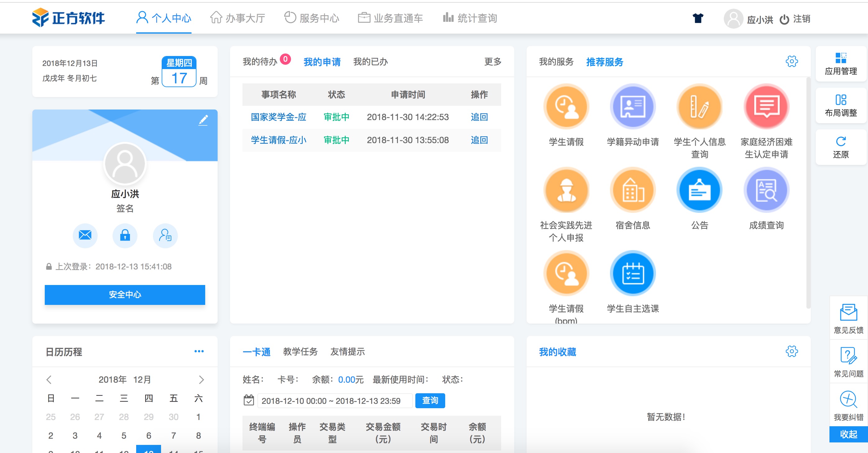Click 追回 for 学生请假 application

point(479,140)
